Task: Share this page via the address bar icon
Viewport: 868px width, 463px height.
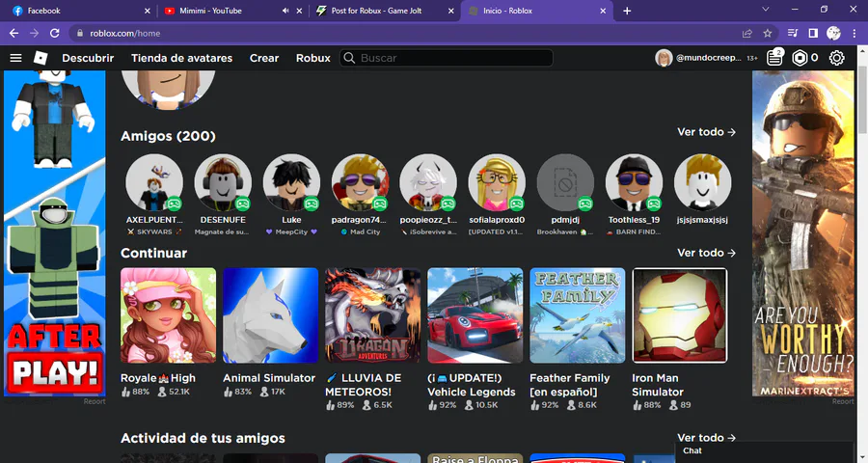Action: [747, 33]
